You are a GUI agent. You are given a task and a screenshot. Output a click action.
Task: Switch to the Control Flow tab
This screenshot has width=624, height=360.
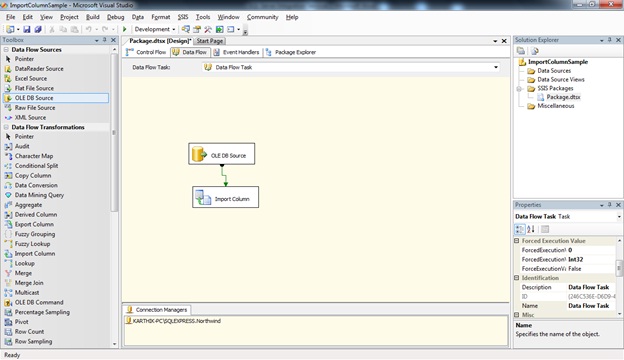tap(146, 52)
